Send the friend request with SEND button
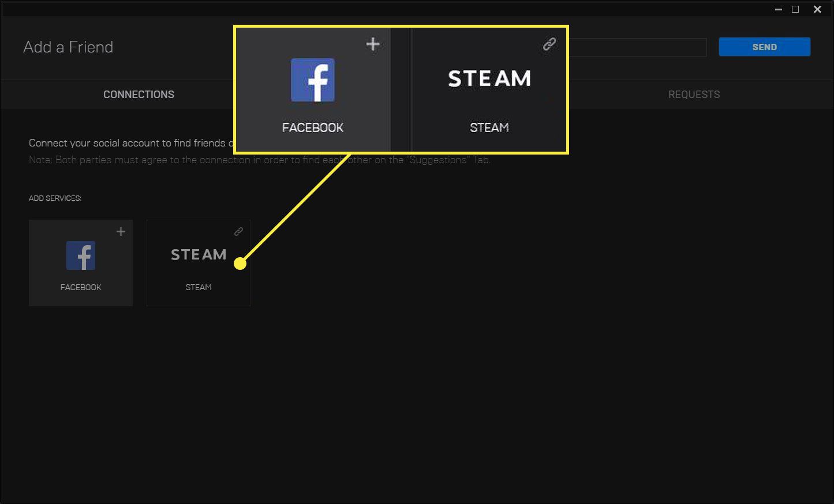834x504 pixels. click(765, 47)
